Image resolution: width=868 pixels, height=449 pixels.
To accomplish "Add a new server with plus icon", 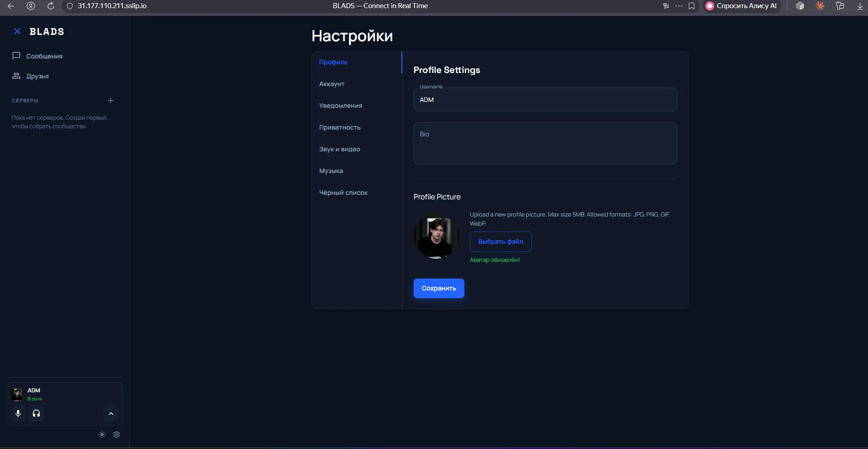I will [111, 101].
